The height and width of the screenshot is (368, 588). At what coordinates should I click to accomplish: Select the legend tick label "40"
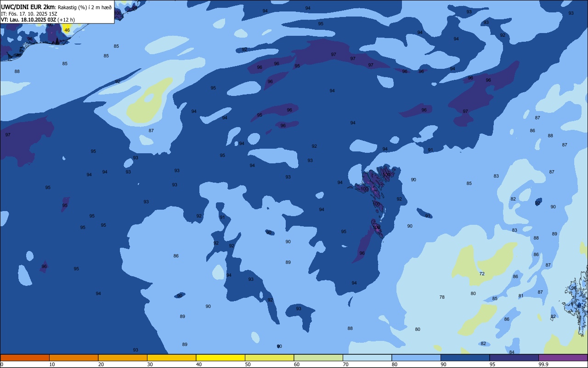(x=199, y=364)
